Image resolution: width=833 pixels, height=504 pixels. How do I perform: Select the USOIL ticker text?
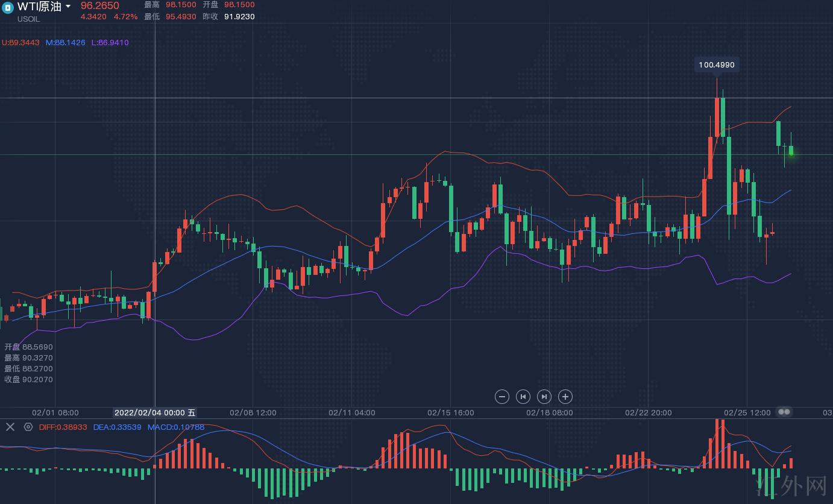(x=28, y=19)
